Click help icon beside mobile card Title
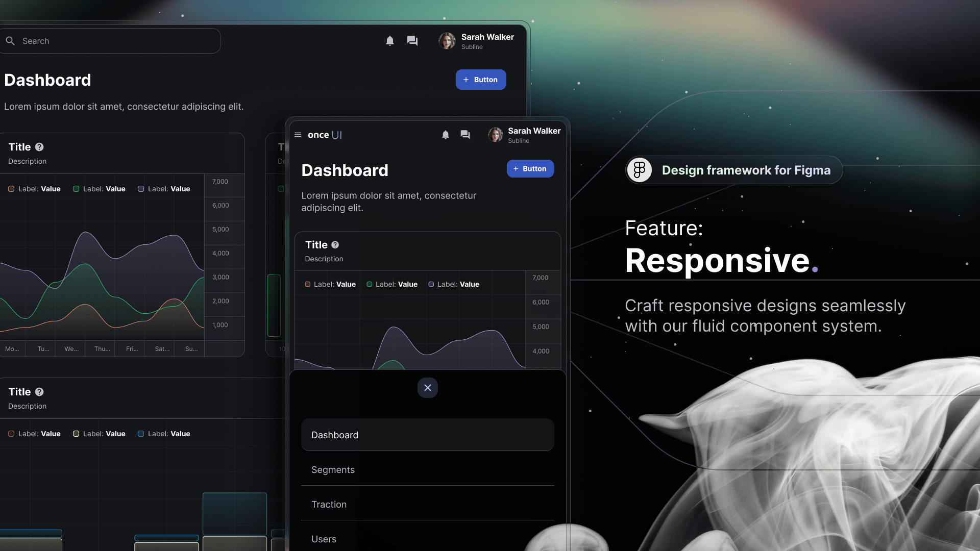Image resolution: width=980 pixels, height=551 pixels. [x=335, y=245]
